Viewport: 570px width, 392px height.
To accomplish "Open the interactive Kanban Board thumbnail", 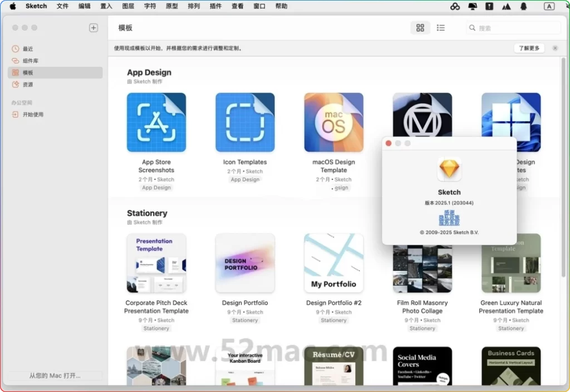I will click(245, 366).
